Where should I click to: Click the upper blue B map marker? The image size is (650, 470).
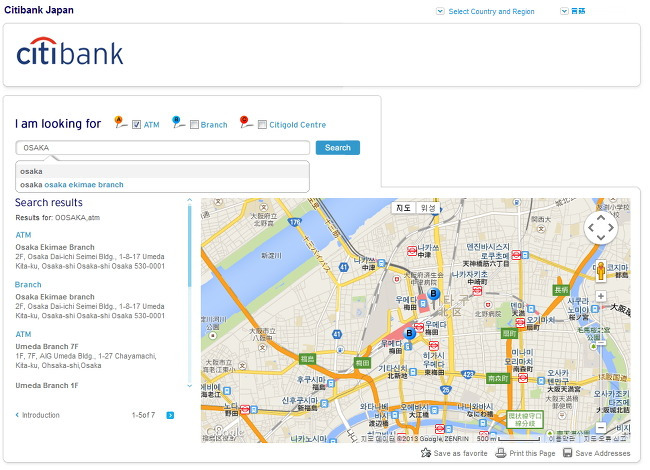pyautogui.click(x=434, y=295)
